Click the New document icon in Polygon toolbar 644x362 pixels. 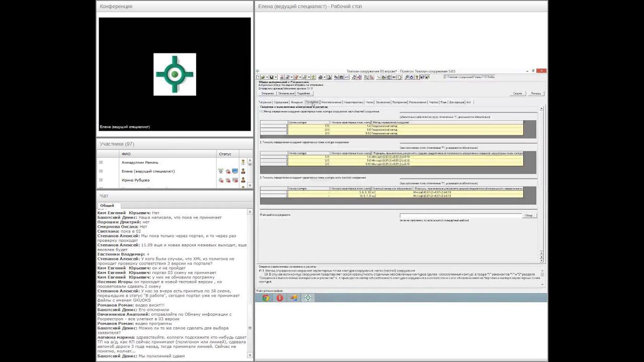[258, 77]
